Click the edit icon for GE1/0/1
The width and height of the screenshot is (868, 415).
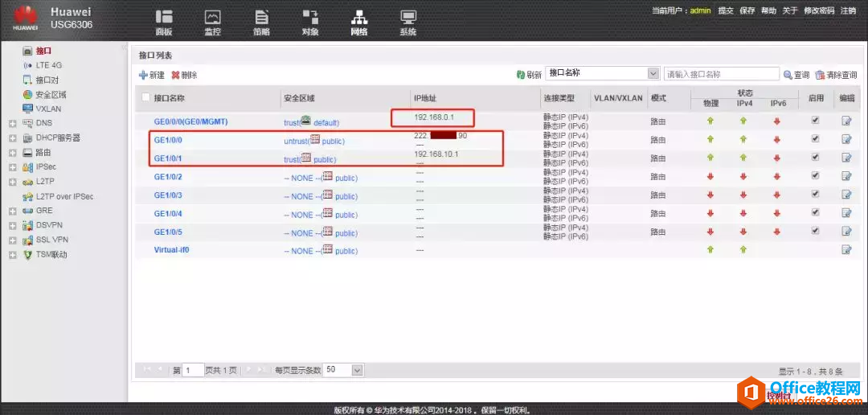(846, 158)
